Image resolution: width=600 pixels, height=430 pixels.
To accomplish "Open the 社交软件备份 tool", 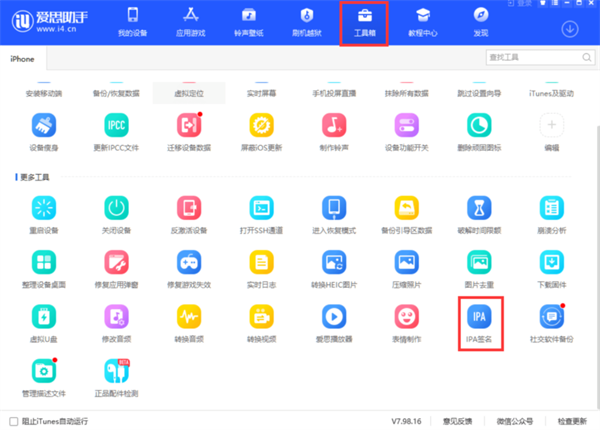I will tap(551, 316).
